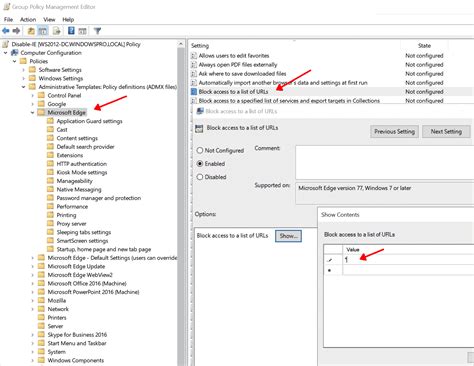Click the Filter funnel toolbar icon

click(97, 31)
